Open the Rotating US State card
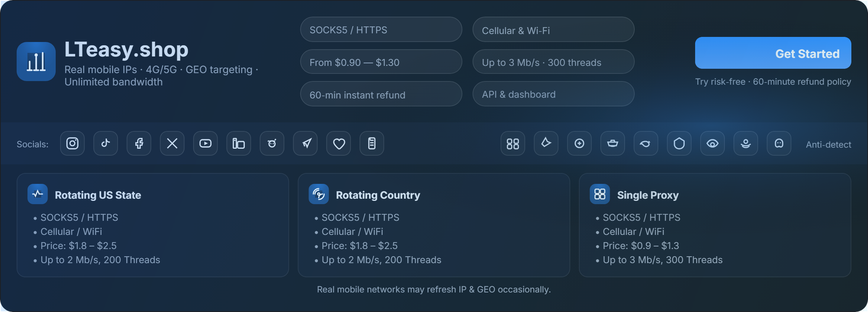The image size is (868, 312). coord(153,225)
